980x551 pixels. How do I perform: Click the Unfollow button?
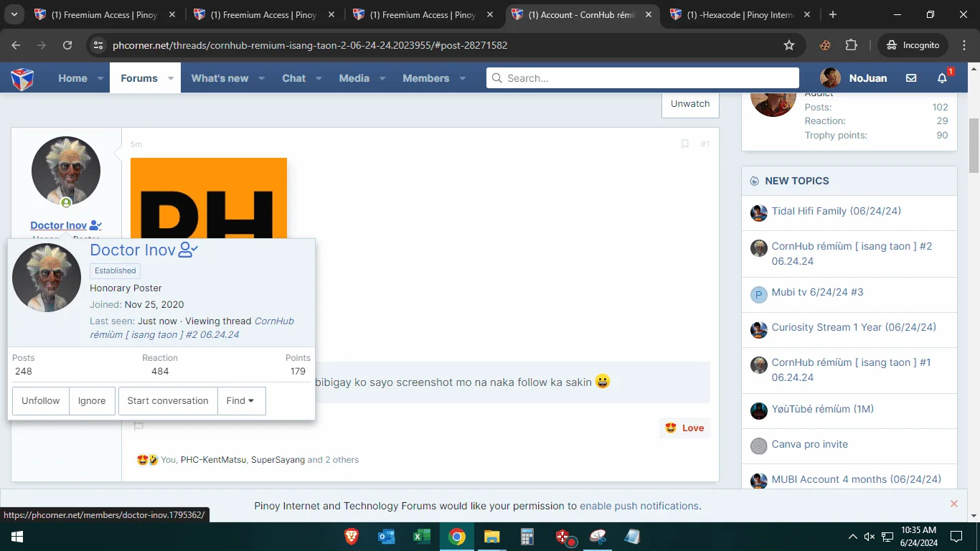(x=41, y=401)
